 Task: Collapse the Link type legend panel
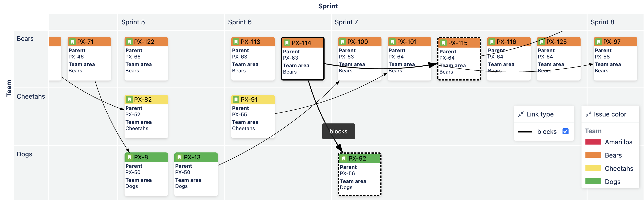pyautogui.click(x=521, y=114)
